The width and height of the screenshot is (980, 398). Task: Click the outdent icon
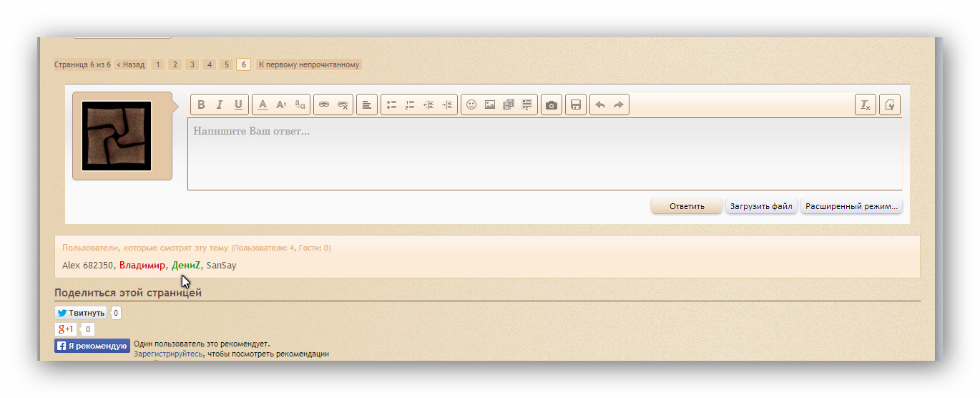(x=428, y=105)
